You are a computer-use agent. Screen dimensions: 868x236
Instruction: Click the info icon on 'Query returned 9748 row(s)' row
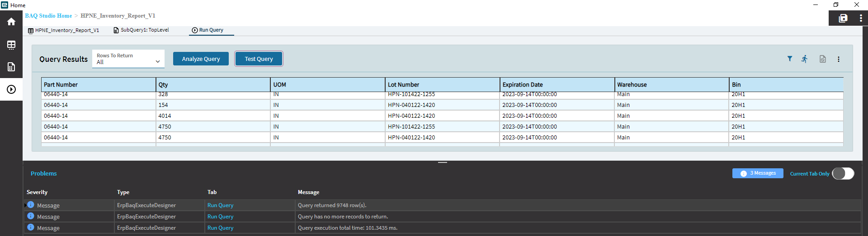click(31, 204)
